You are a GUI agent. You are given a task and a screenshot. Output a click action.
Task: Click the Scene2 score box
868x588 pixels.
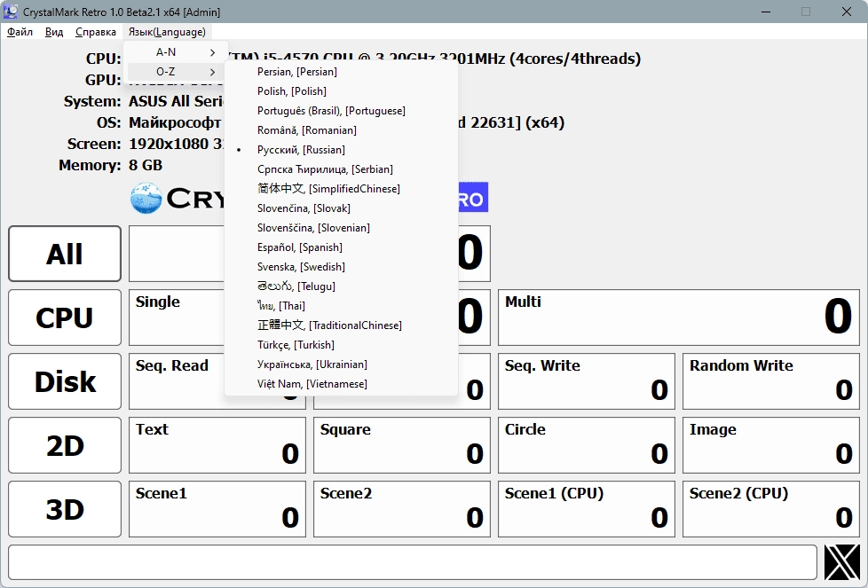pos(402,509)
